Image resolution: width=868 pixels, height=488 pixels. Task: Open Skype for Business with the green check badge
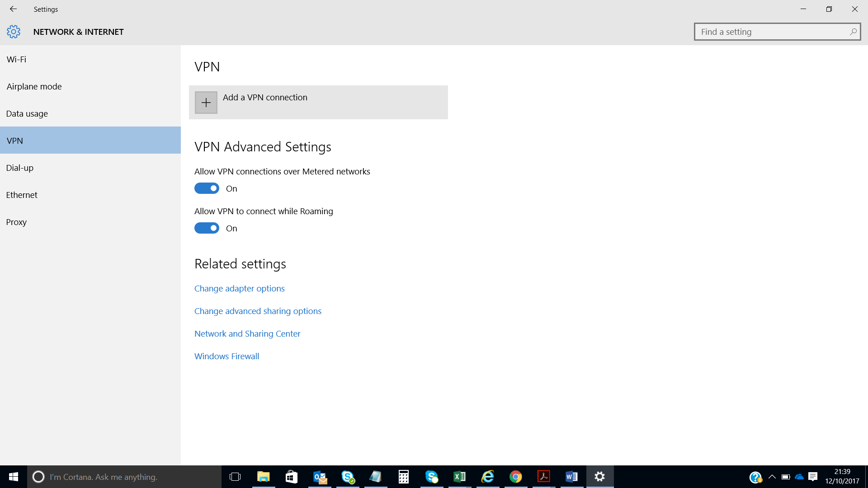[348, 477]
